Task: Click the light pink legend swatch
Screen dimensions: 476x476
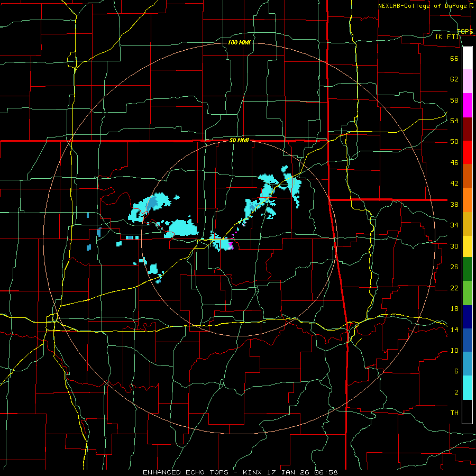Action: (467, 81)
